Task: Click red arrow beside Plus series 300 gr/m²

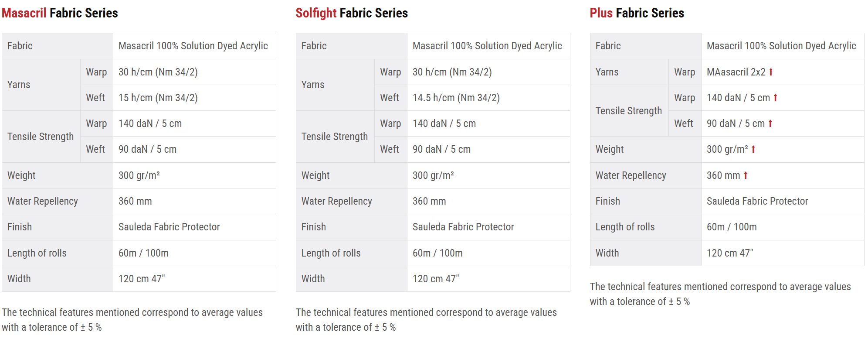Action: tap(753, 149)
